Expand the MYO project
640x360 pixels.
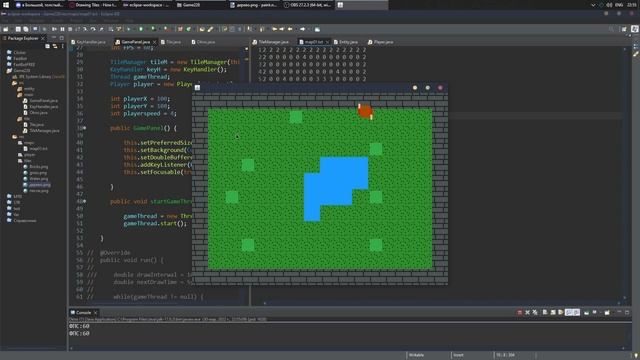tap(15, 196)
